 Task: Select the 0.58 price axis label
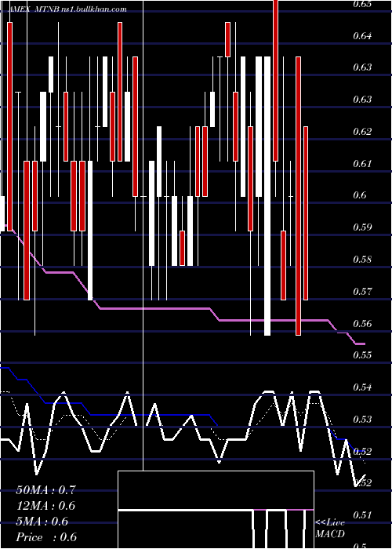click(362, 260)
